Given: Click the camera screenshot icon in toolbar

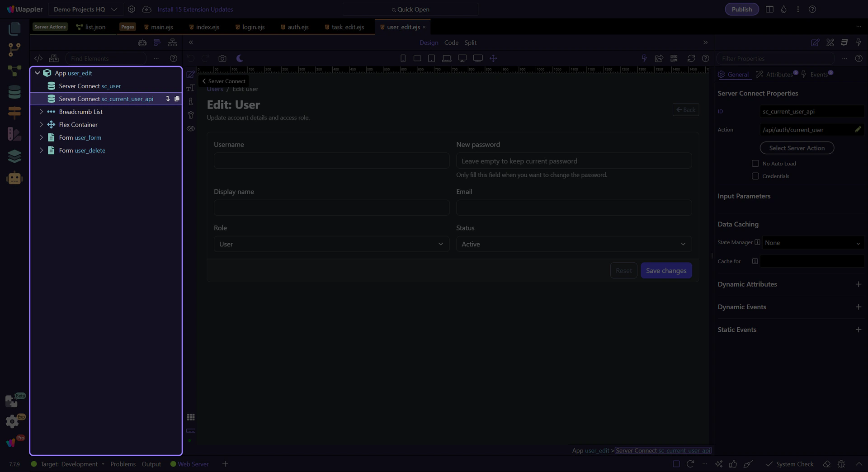Looking at the screenshot, I should pos(222,58).
